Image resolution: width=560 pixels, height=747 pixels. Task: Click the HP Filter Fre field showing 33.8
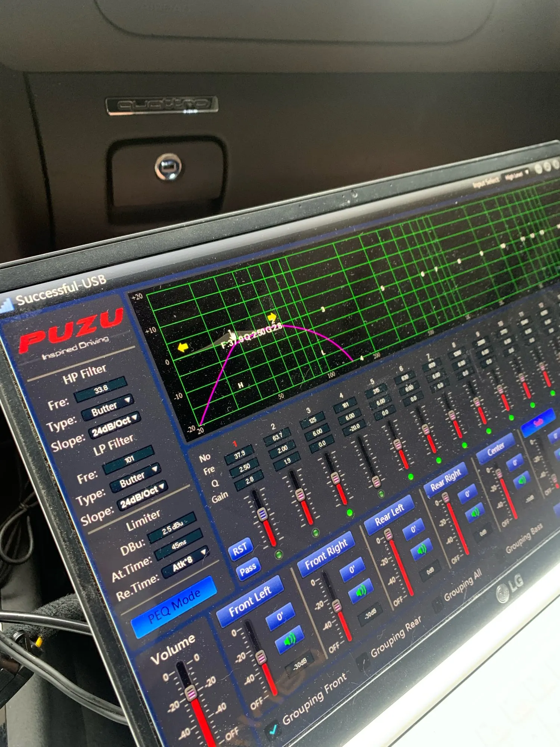(x=101, y=390)
